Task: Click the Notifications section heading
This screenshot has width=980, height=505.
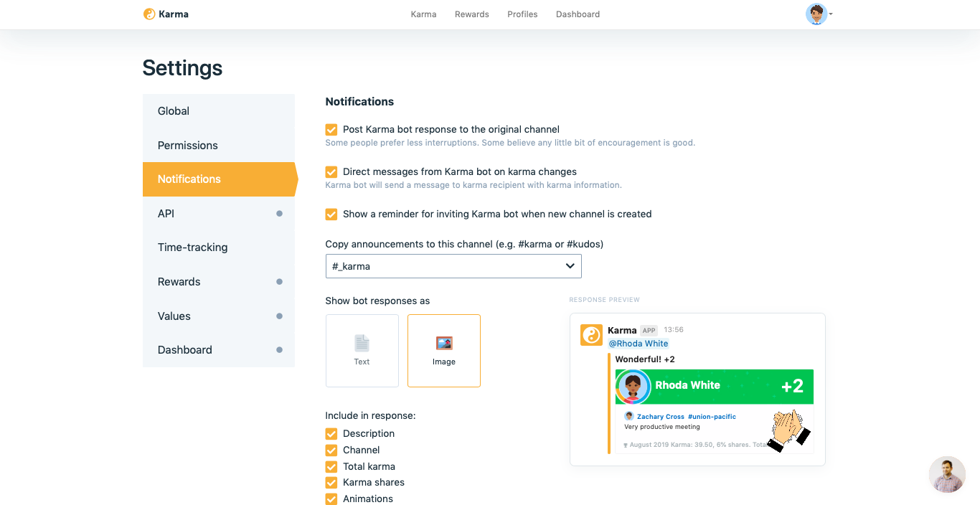Action: (x=359, y=102)
